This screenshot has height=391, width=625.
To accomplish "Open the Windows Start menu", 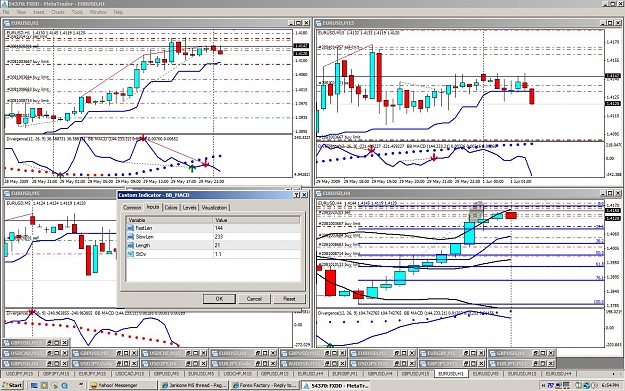I will coord(12,385).
